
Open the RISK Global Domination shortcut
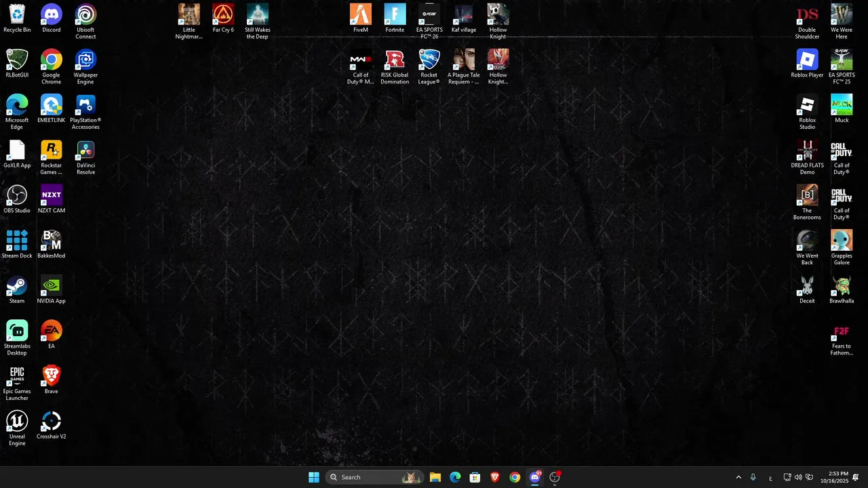coord(395,67)
